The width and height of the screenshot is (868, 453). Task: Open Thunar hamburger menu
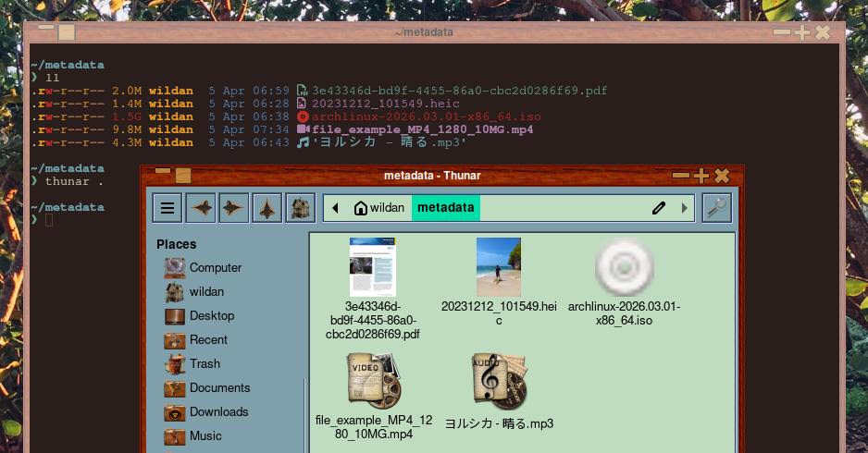(167, 208)
